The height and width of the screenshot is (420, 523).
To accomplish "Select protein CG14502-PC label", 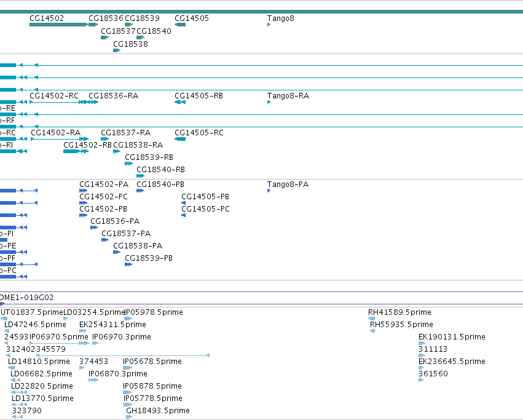I will tap(103, 197).
